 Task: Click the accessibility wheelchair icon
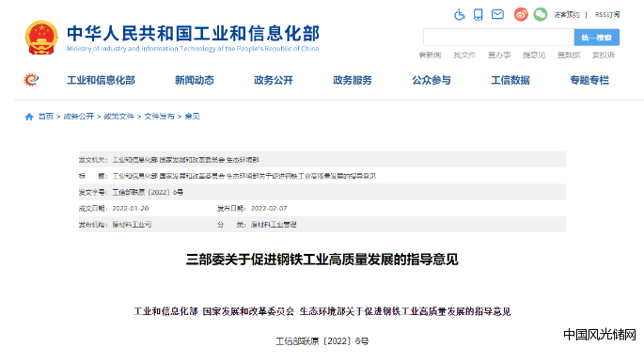[x=459, y=15]
